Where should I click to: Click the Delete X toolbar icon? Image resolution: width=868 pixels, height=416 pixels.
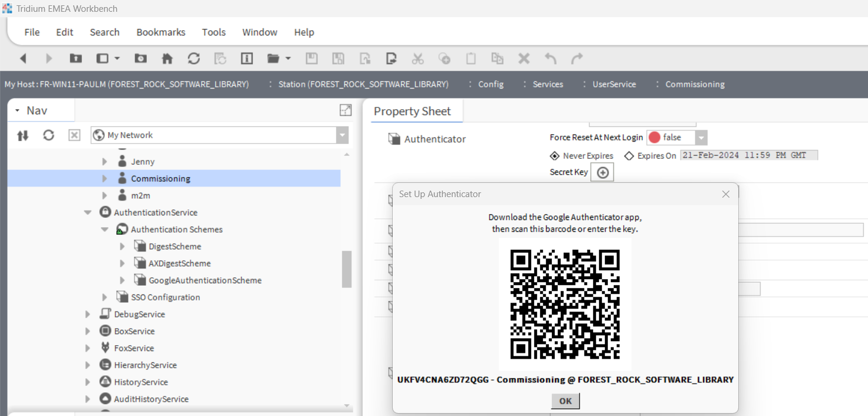(524, 58)
